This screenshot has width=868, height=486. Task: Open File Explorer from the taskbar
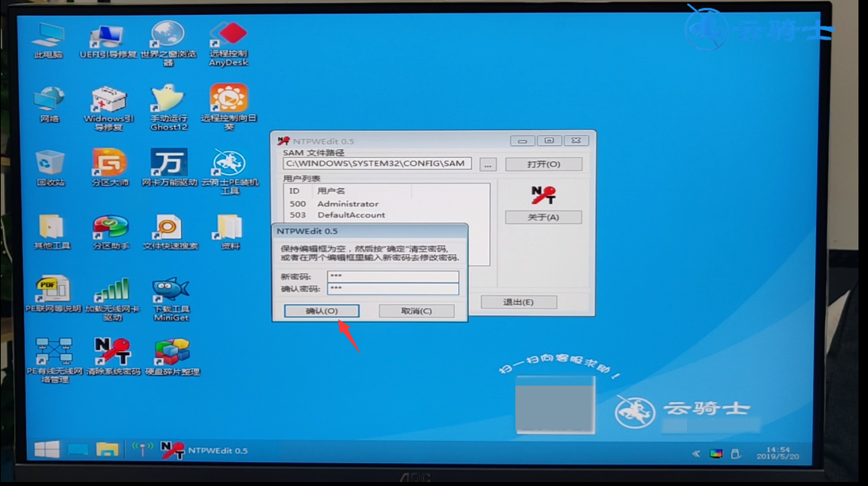coord(107,450)
